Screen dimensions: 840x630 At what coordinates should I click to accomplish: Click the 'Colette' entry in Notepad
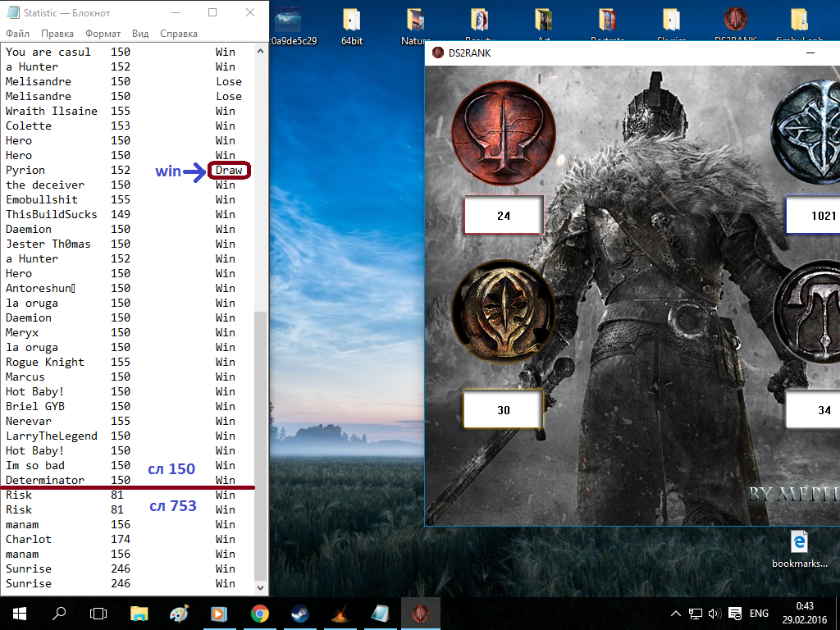click(x=29, y=126)
